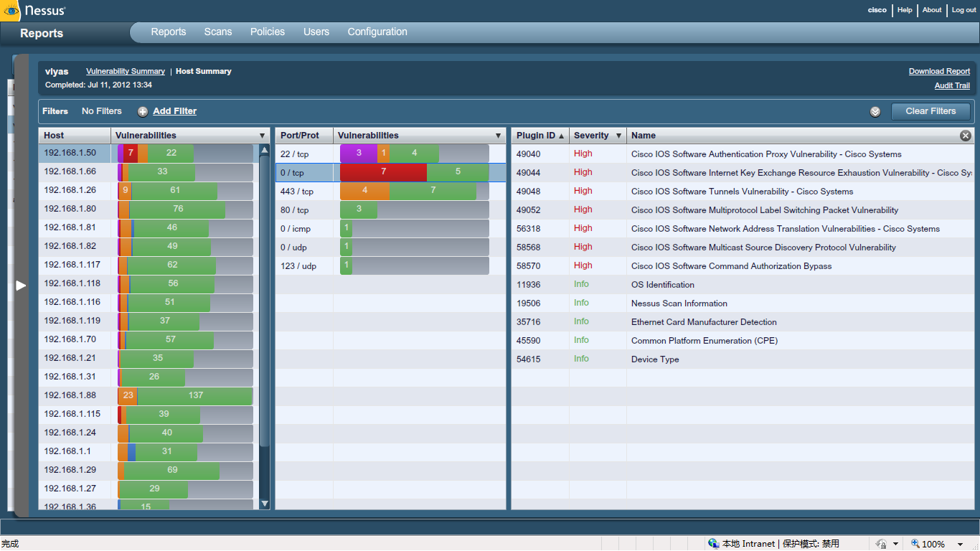
Task: Click the Download Report link
Action: 939,72
